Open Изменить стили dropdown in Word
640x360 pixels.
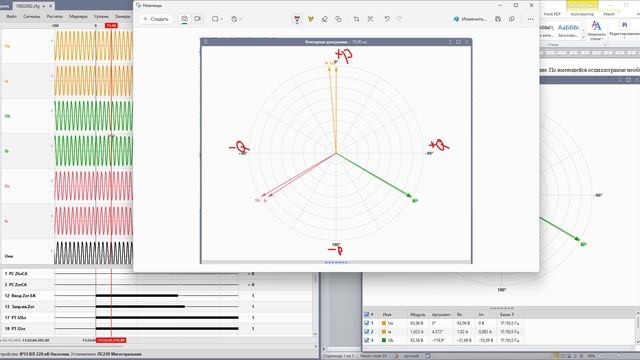[596, 31]
